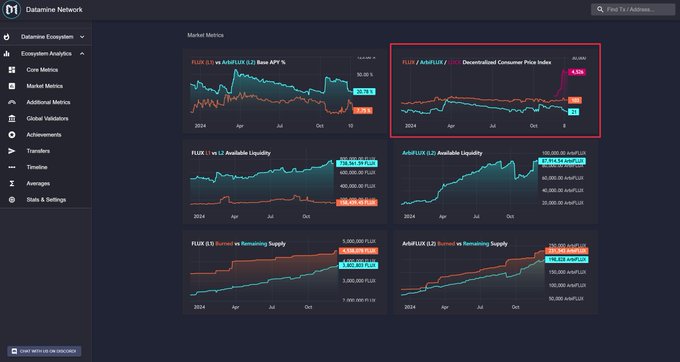Click the flame icon beside Datamine Ecosystem
This screenshot has width=680, height=362.
pos(7,37)
